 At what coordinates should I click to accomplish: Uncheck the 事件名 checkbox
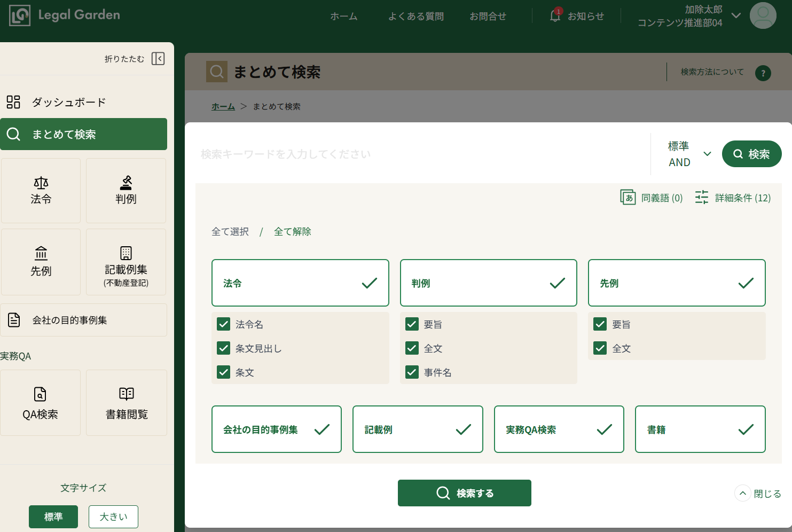412,372
